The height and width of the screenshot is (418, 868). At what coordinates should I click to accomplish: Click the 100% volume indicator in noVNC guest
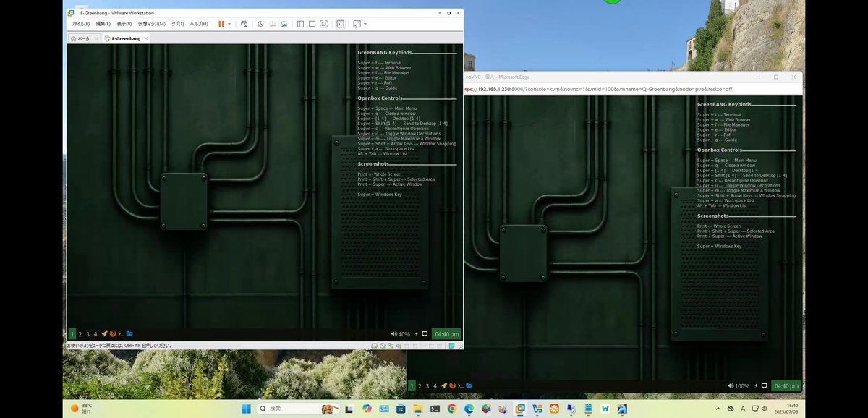click(739, 386)
